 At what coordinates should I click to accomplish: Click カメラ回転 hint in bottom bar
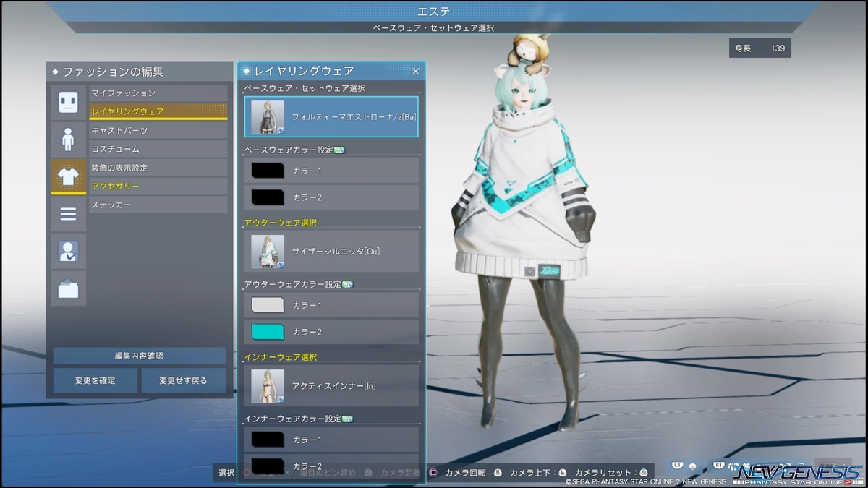pos(474,473)
